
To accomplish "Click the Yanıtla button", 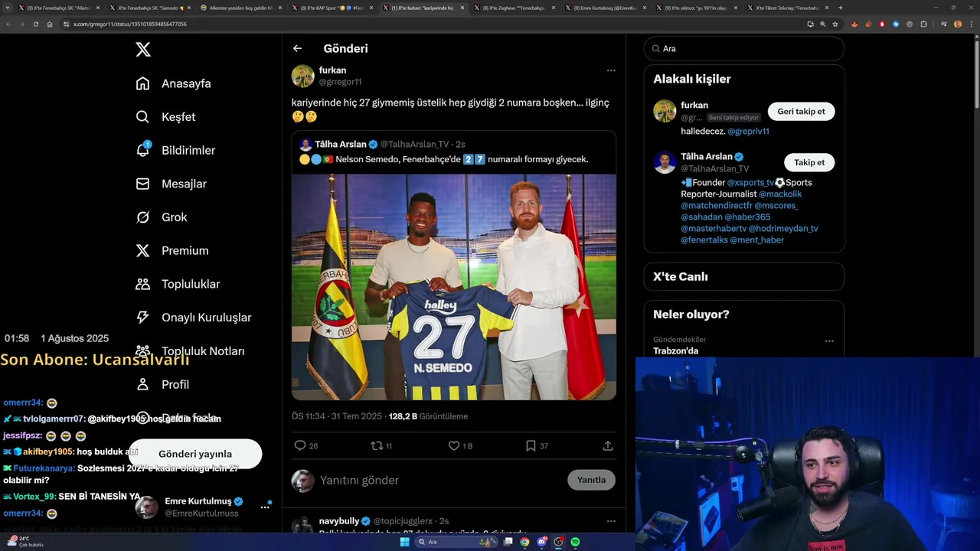I will 591,480.
